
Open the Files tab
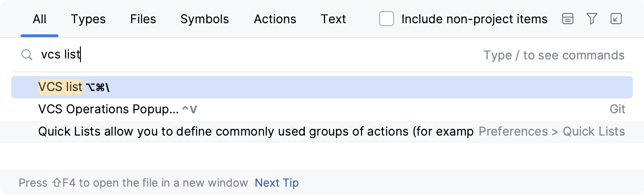tap(143, 19)
